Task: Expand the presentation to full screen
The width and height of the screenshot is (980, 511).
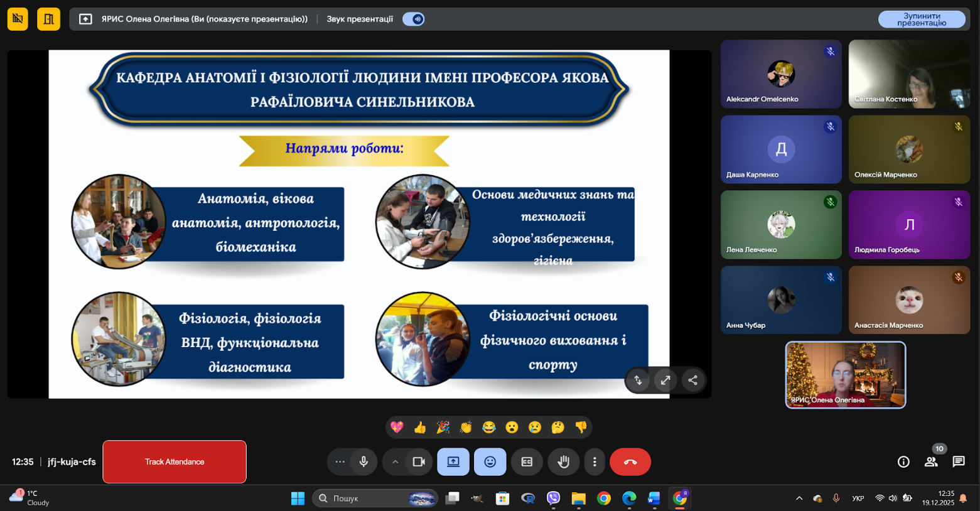Action: click(665, 380)
